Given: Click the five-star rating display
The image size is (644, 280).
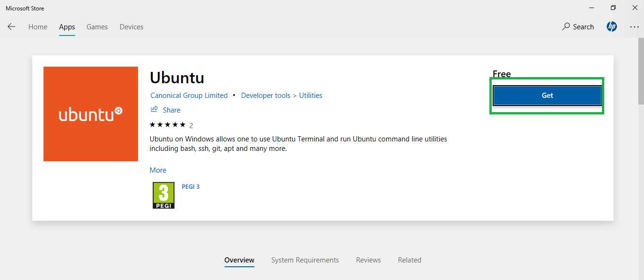Looking at the screenshot, I should click(167, 125).
